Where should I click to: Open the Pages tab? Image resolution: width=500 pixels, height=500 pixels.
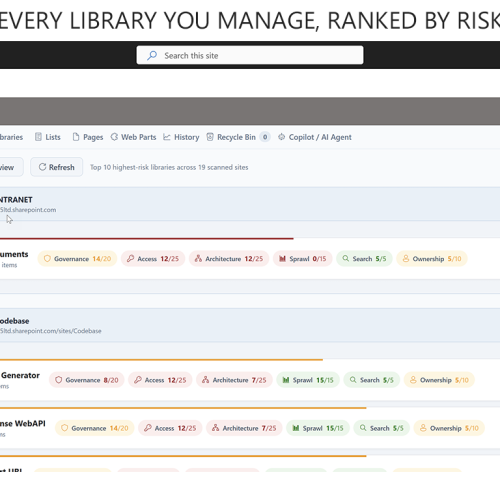(88, 137)
